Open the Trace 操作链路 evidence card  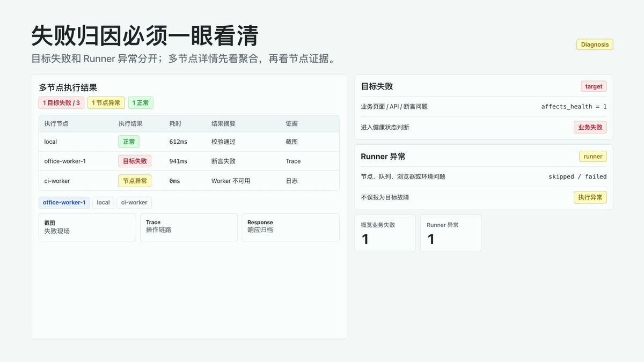click(x=189, y=227)
